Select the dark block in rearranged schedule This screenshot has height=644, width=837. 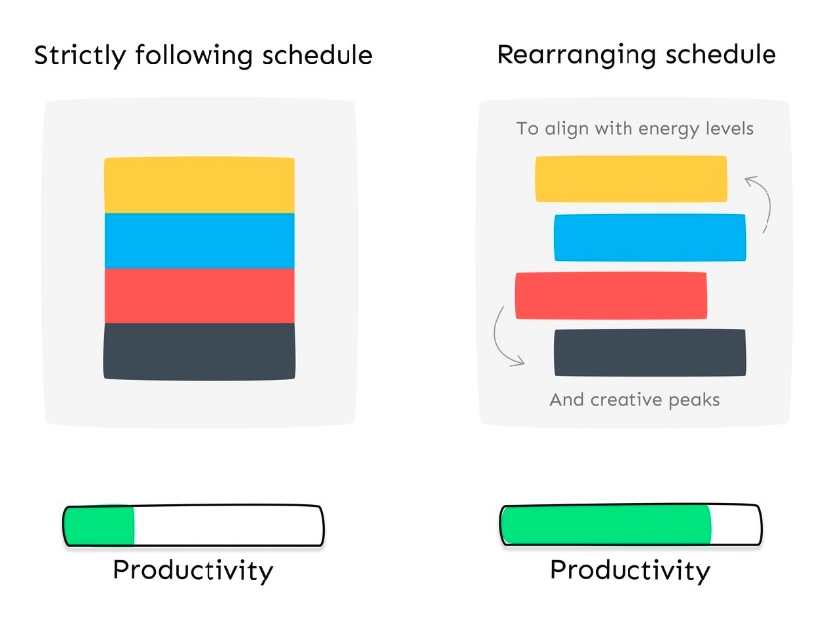coord(649,352)
